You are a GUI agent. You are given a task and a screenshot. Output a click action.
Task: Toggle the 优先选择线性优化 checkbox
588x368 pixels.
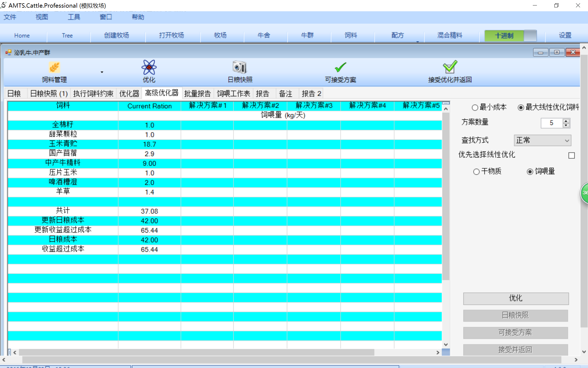click(x=572, y=156)
